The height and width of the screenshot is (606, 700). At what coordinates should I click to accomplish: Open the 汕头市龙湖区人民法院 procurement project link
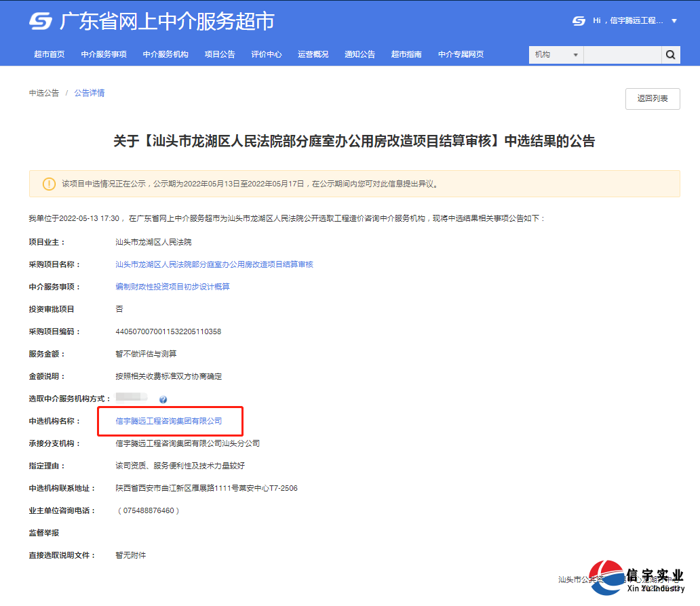coord(214,264)
